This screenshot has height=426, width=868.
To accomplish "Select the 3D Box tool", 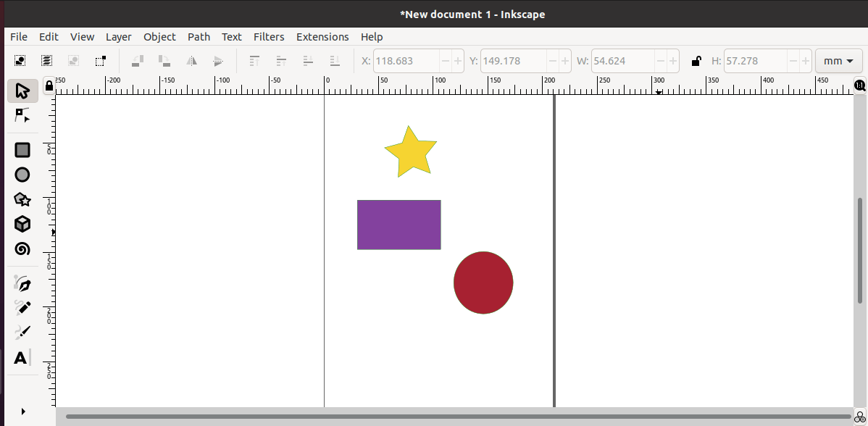I will [22, 224].
